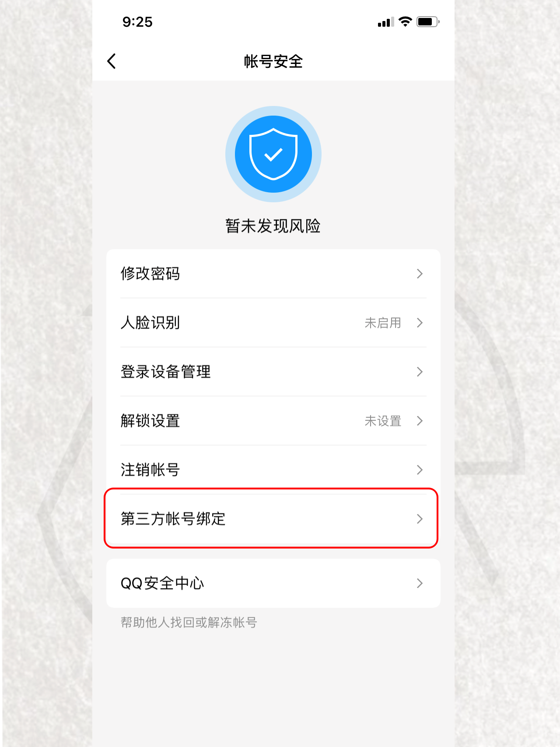Open 注销帐号 page
The width and height of the screenshot is (560, 747).
pyautogui.click(x=273, y=470)
